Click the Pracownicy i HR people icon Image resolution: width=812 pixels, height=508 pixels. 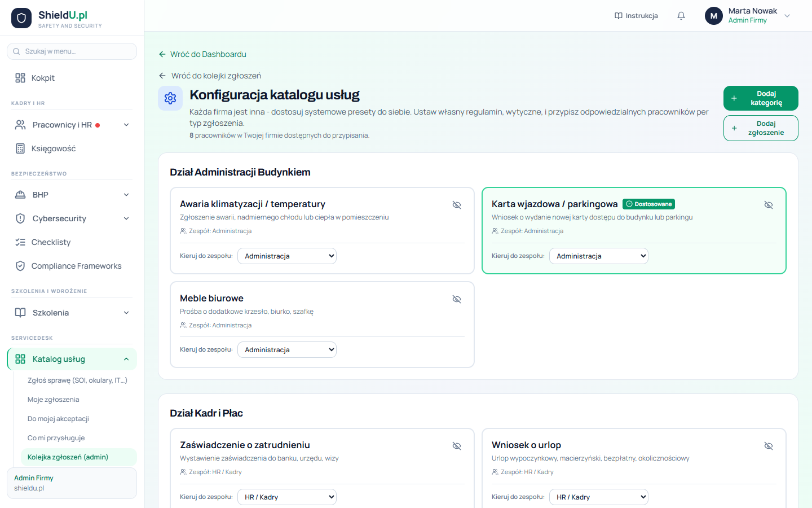click(x=20, y=125)
